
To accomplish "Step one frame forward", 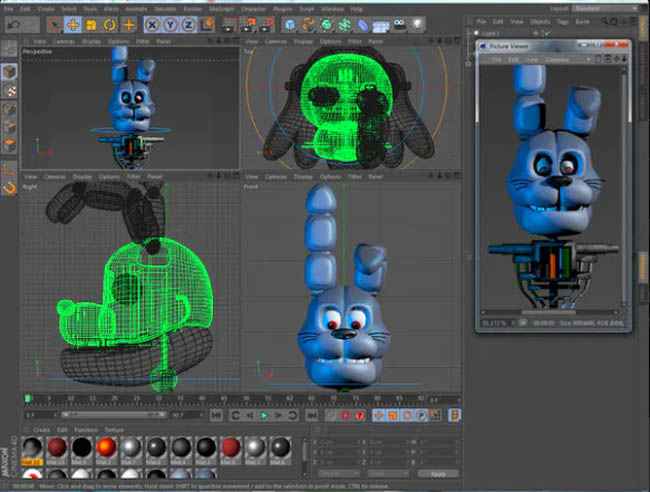I will (x=278, y=415).
